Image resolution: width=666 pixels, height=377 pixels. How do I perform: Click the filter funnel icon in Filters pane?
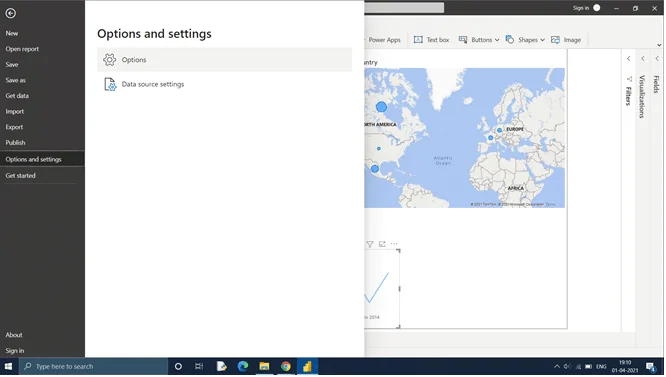pyautogui.click(x=630, y=79)
